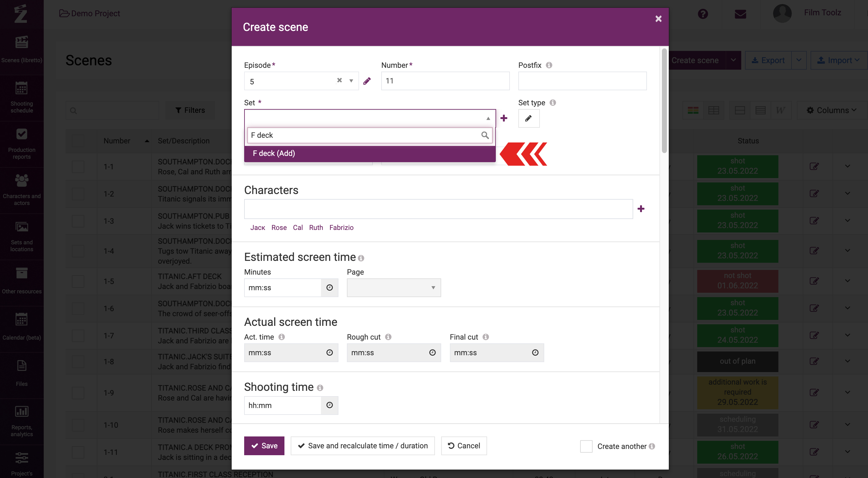The width and height of the screenshot is (868, 478).
Task: Open clock picker for Rough cut
Action: click(432, 353)
